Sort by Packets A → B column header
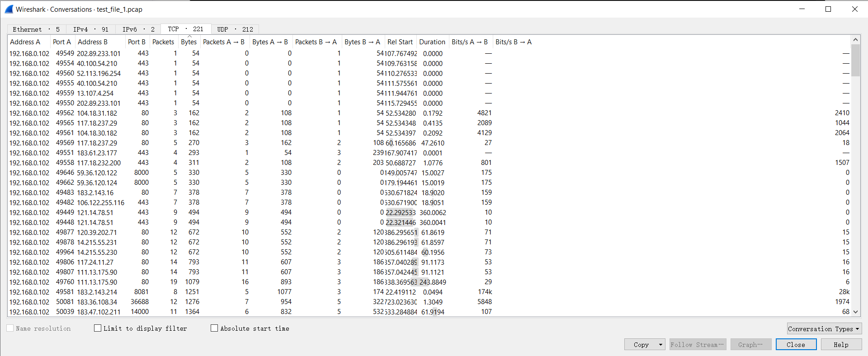Viewport: 868px width, 356px height. (x=224, y=42)
